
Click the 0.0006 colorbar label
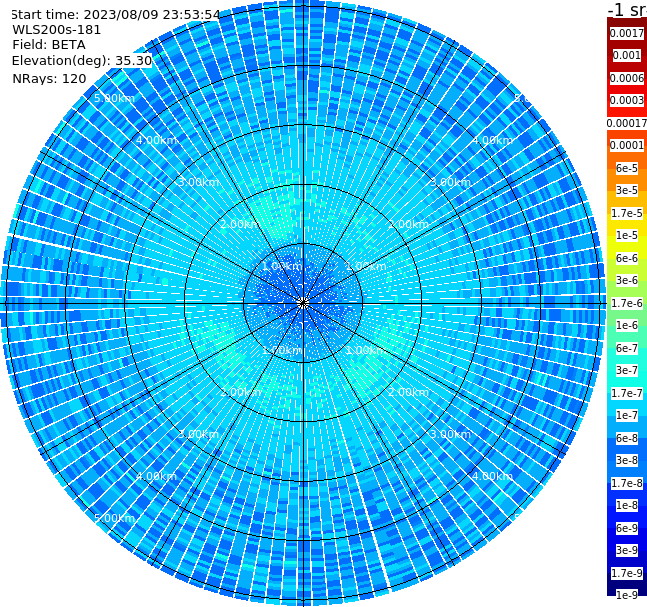click(627, 78)
